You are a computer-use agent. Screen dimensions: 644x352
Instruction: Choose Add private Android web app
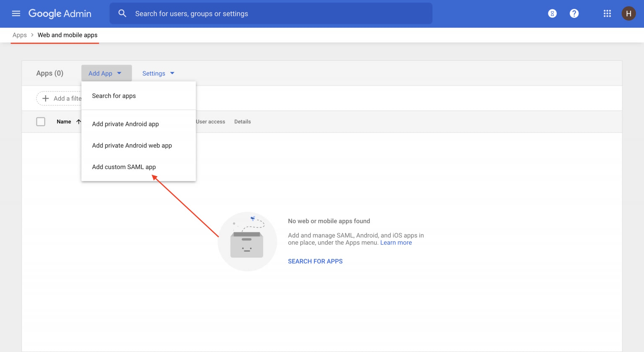[132, 146]
